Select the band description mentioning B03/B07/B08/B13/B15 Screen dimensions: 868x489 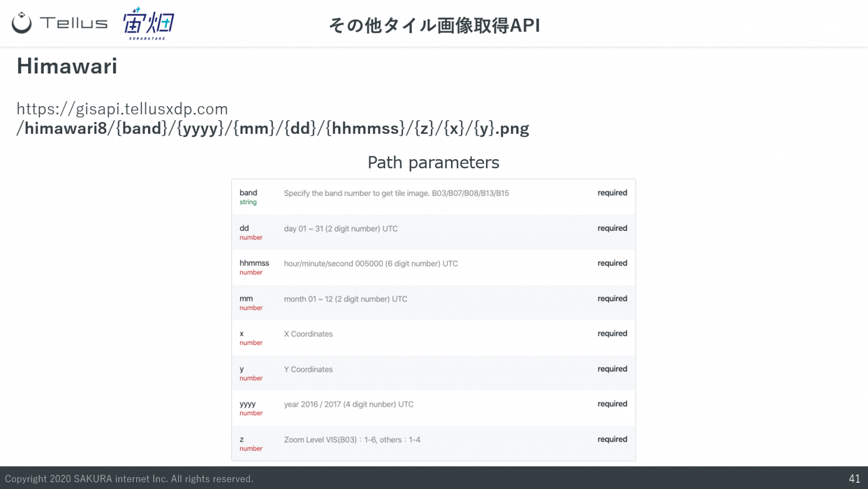396,193
